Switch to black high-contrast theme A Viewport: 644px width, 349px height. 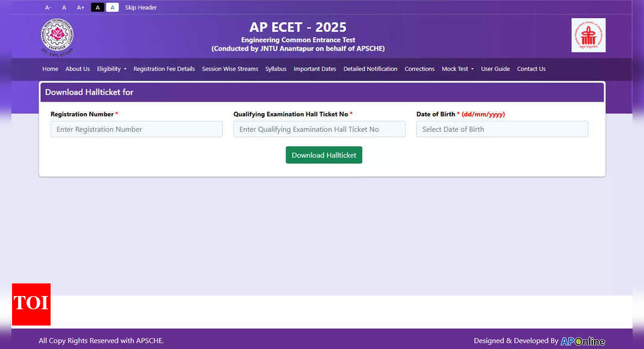click(x=98, y=8)
